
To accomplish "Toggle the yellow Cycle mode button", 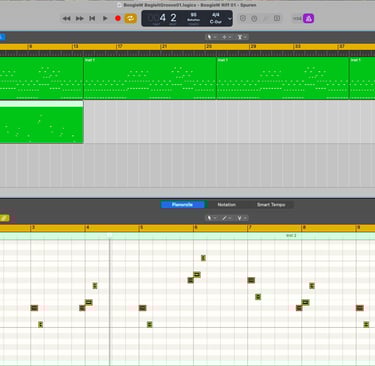I will tap(131, 18).
